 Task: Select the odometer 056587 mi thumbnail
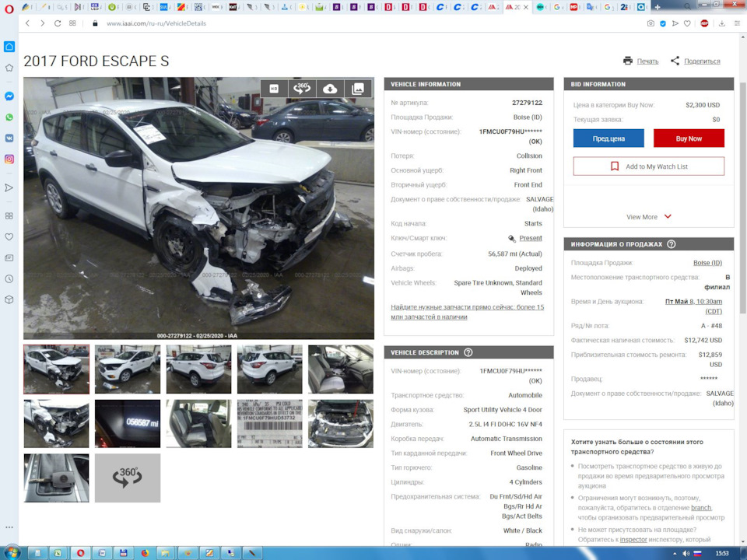pyautogui.click(x=127, y=423)
